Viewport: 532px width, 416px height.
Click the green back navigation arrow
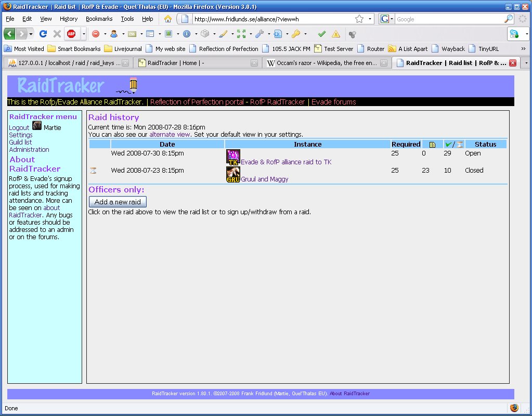[10, 34]
